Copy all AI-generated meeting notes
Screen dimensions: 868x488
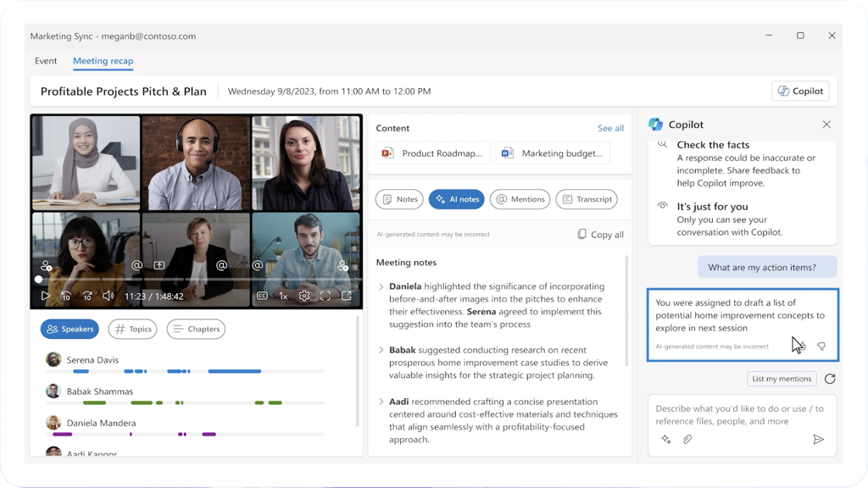(x=600, y=235)
